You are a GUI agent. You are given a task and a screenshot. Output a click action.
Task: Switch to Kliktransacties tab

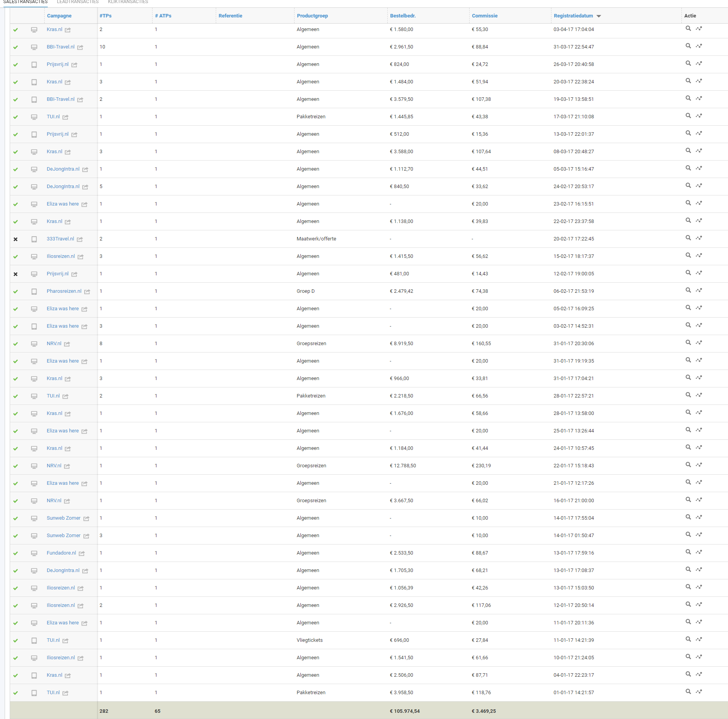[x=128, y=2]
